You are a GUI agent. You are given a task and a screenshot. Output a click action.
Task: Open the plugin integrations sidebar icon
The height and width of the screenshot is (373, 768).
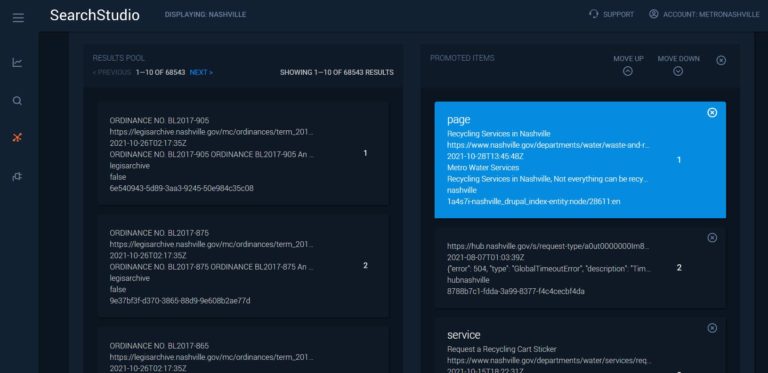tap(17, 177)
